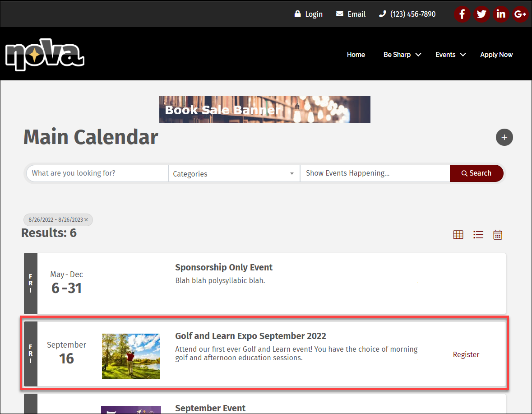Viewport: 532px width, 414px height.
Task: Click Register for Golf and Learn Expo
Action: click(x=466, y=354)
